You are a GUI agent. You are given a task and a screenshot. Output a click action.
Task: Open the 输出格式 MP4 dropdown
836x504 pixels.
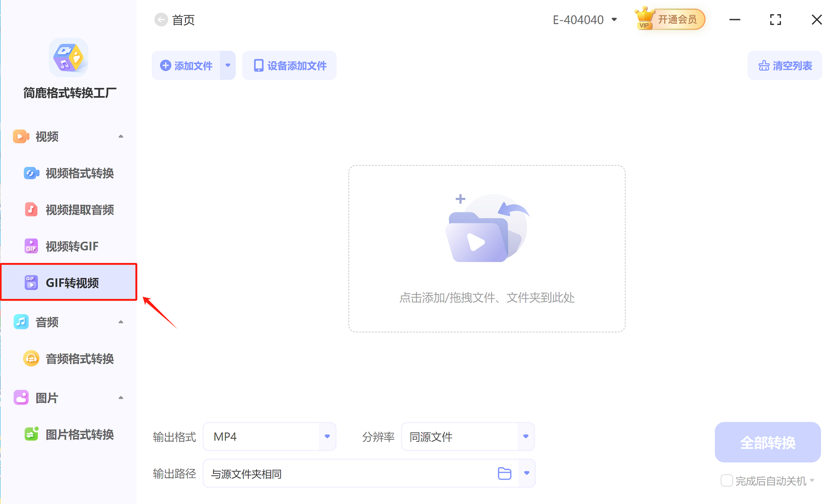click(327, 437)
